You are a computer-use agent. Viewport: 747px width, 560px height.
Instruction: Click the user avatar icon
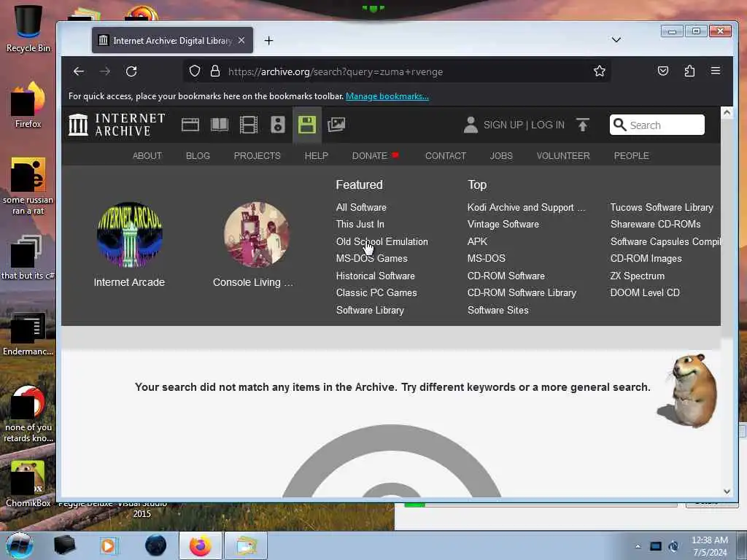(x=471, y=125)
